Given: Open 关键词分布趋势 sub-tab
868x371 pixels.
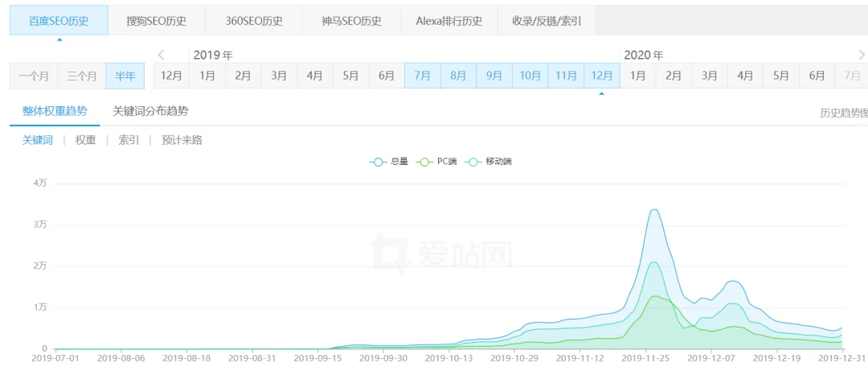Looking at the screenshot, I should coord(150,111).
